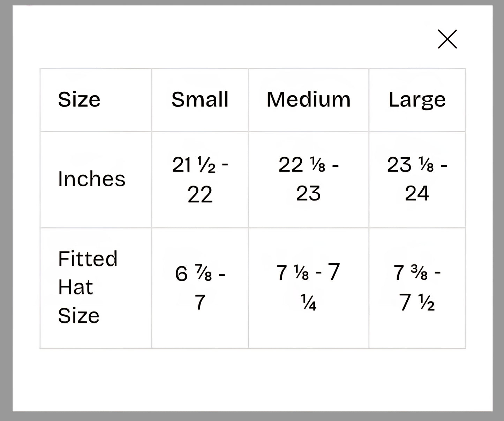Image resolution: width=504 pixels, height=421 pixels.
Task: Click the 23 upper limit under Medium
Action: [308, 194]
